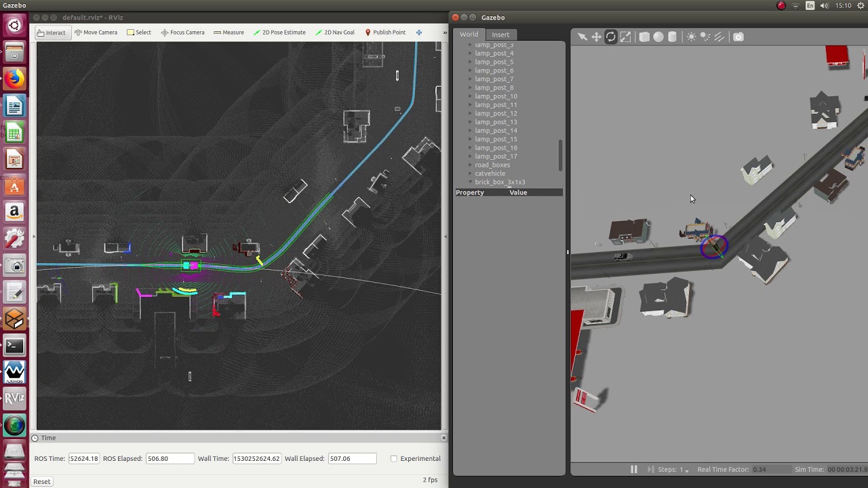Screen dimensions: 868x488
Task: Expand the lamp_post_17 tree node
Action: (x=471, y=157)
